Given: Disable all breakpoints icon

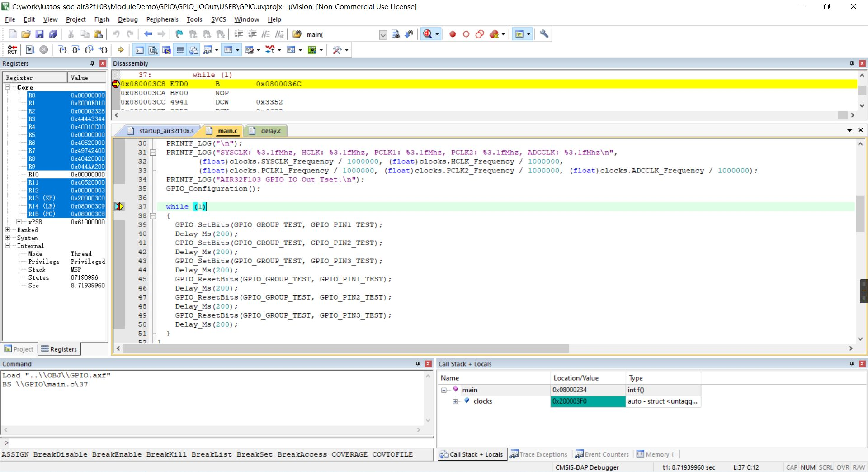Looking at the screenshot, I should (x=480, y=34).
